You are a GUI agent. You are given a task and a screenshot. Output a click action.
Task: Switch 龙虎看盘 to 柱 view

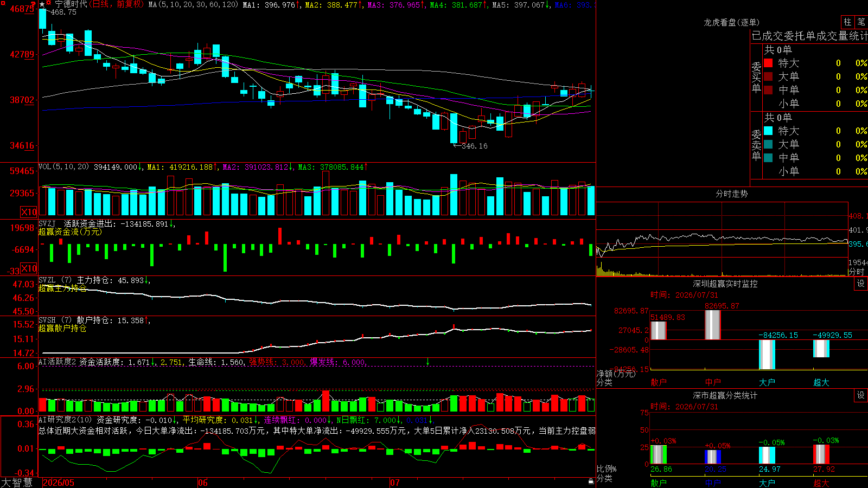847,22
